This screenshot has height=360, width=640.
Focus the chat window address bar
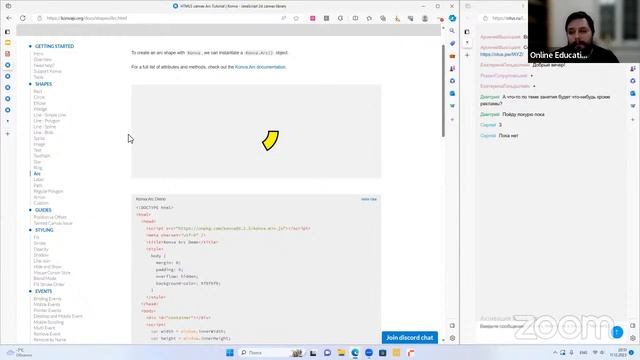coord(504,18)
